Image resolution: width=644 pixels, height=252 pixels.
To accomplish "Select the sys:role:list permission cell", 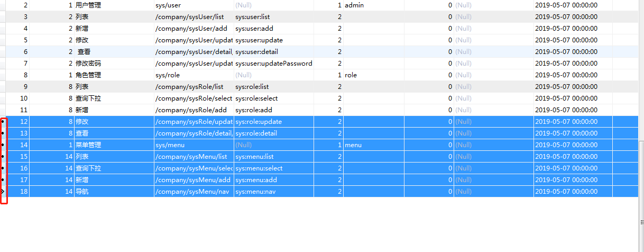I will [273, 87].
